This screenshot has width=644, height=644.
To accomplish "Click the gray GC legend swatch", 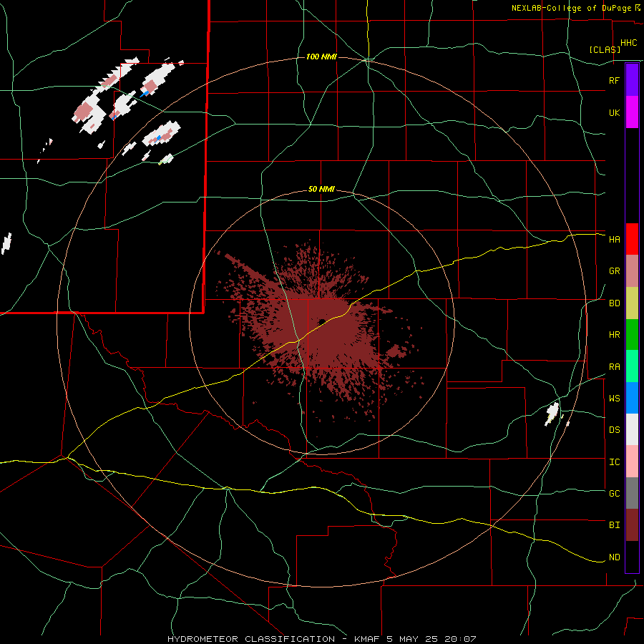I will 632,493.
